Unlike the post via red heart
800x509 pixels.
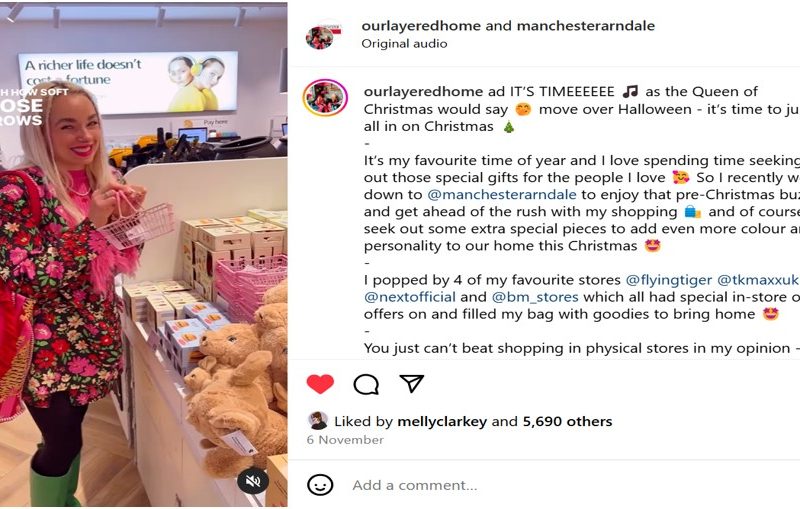click(x=320, y=384)
